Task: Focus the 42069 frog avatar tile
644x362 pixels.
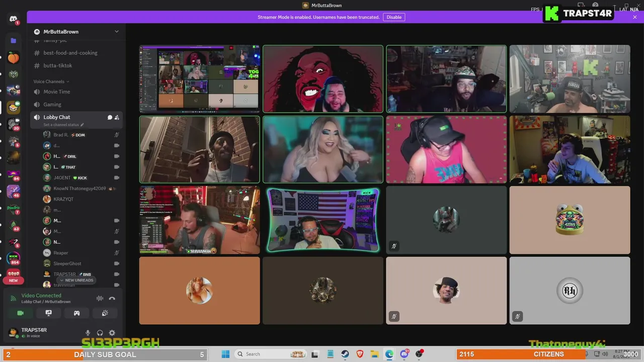Action: 570,220
